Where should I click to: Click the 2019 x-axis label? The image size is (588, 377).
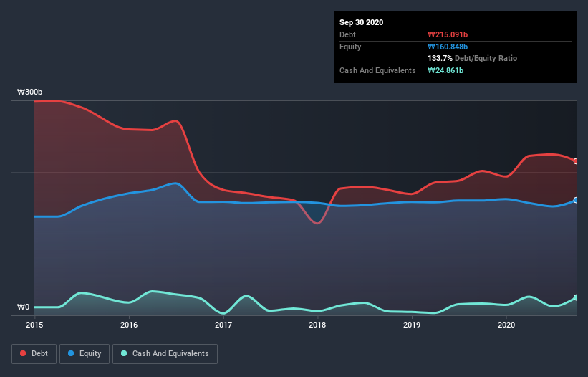[412, 325]
